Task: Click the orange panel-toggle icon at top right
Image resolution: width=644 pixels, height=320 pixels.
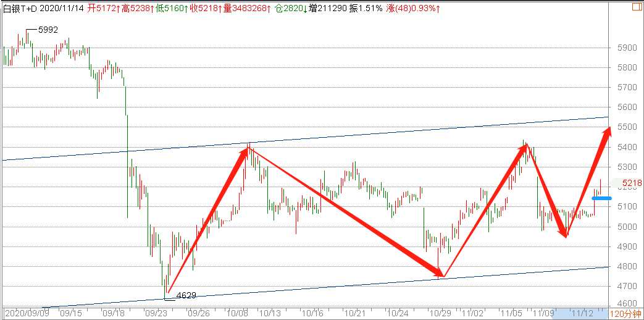Action: [x=637, y=6]
